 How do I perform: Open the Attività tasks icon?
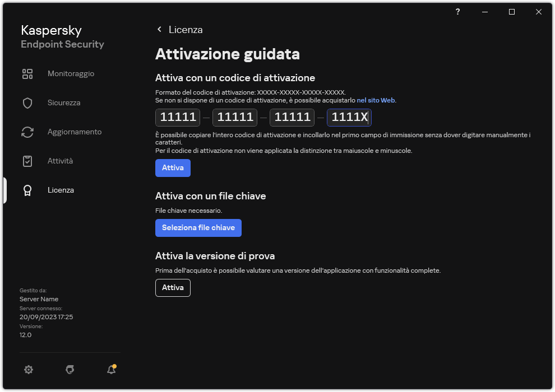(27, 161)
